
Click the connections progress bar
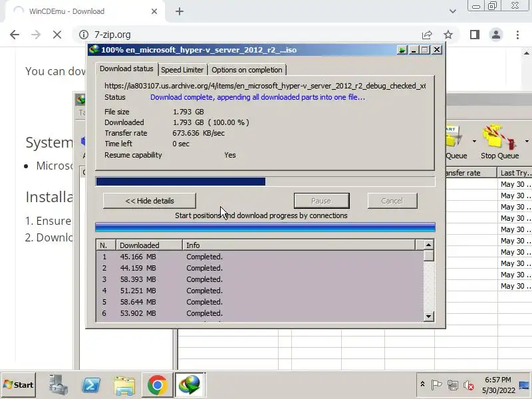click(x=265, y=227)
